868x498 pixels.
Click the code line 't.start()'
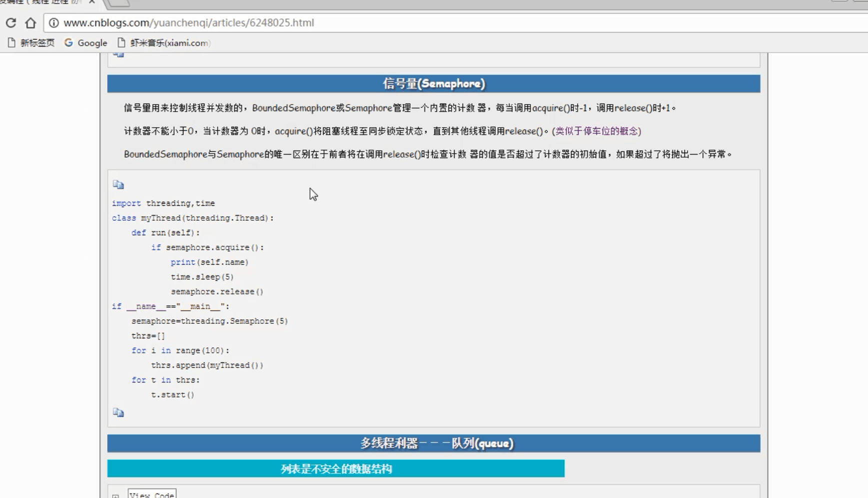172,395
